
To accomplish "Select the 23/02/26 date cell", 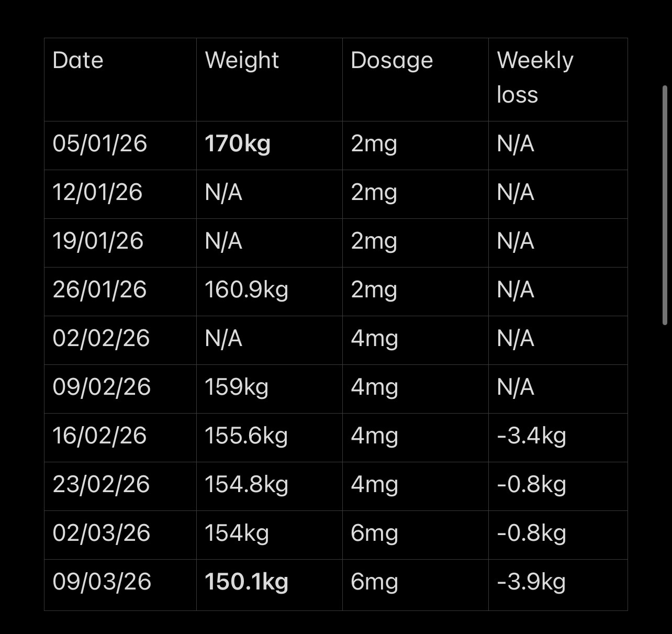I will [x=101, y=485].
